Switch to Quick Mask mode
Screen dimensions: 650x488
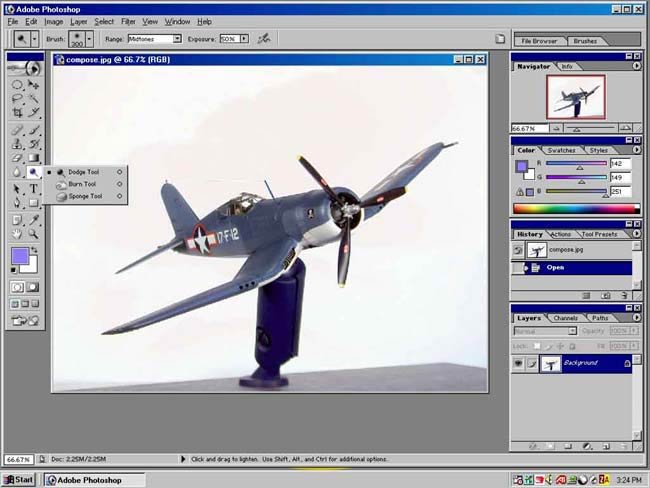[33, 288]
